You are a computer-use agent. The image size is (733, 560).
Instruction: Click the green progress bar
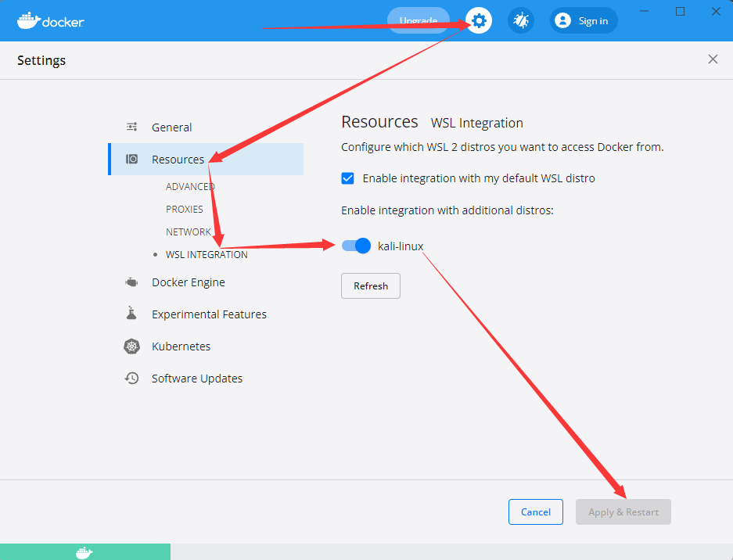[x=84, y=551]
